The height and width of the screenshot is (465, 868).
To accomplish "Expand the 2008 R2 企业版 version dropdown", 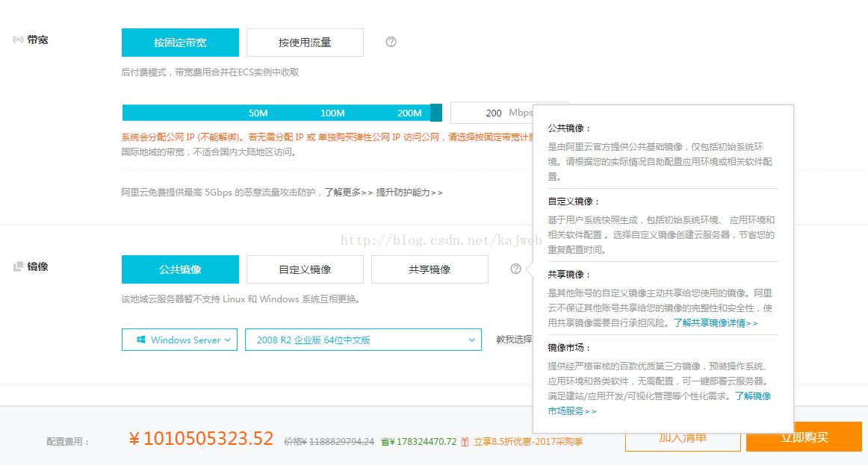I will [363, 340].
